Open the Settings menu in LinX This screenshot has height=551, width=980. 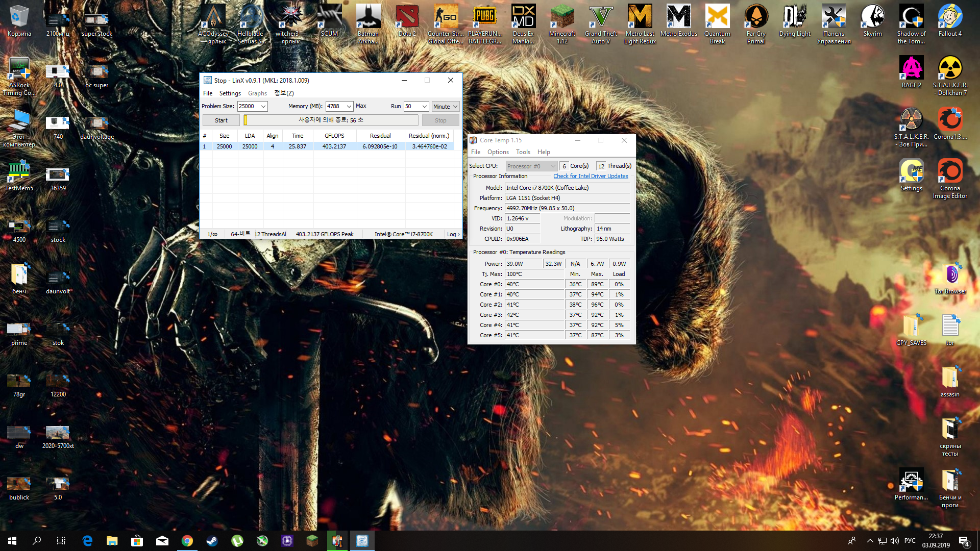point(230,93)
